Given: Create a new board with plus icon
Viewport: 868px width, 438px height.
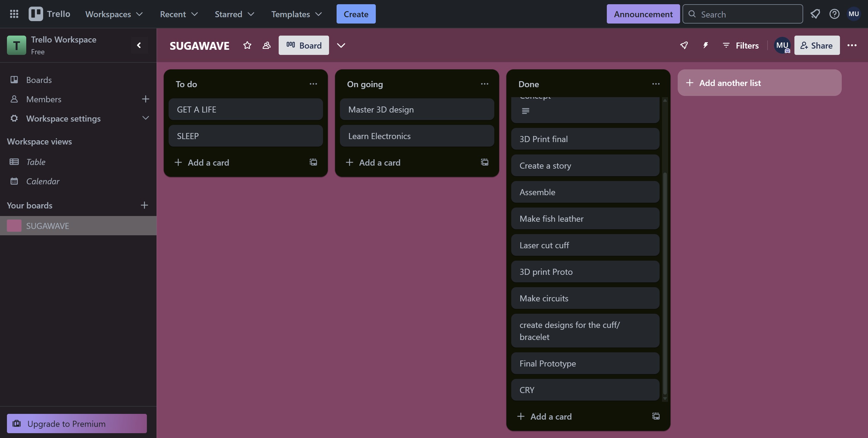Looking at the screenshot, I should pyautogui.click(x=144, y=205).
